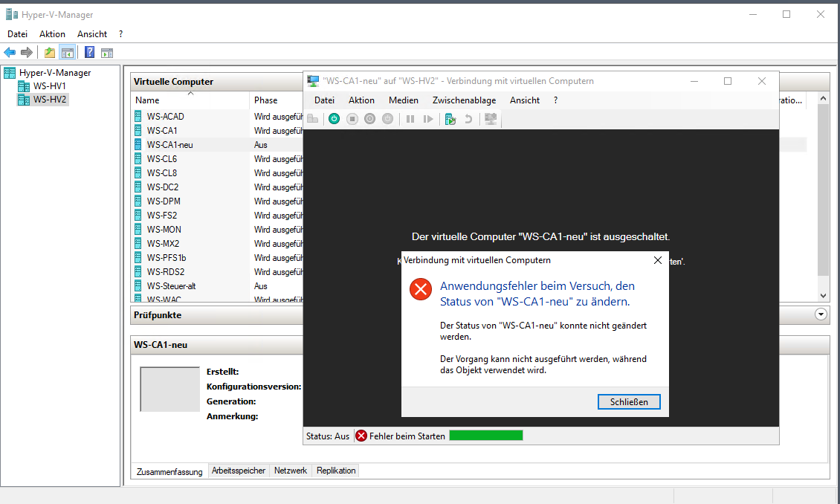
Task: Click the Name column header
Action: (190, 100)
